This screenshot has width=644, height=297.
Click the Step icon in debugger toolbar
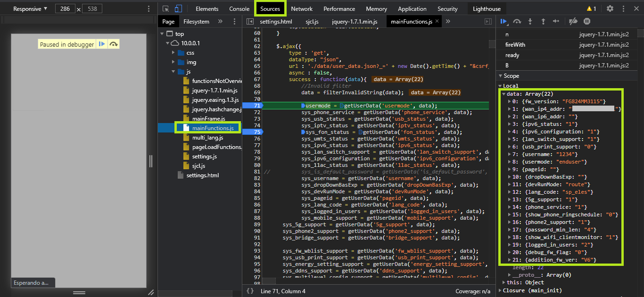(x=556, y=21)
